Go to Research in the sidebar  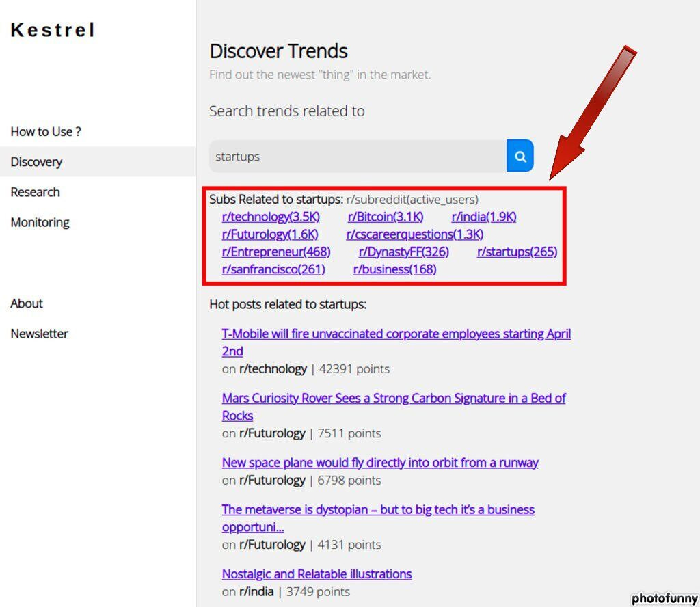click(36, 192)
